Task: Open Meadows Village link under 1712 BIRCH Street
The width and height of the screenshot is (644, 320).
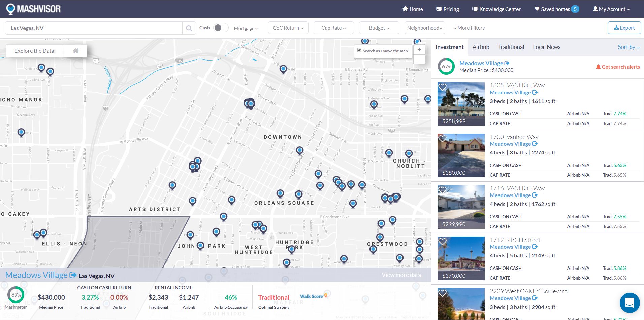Action: click(513, 247)
